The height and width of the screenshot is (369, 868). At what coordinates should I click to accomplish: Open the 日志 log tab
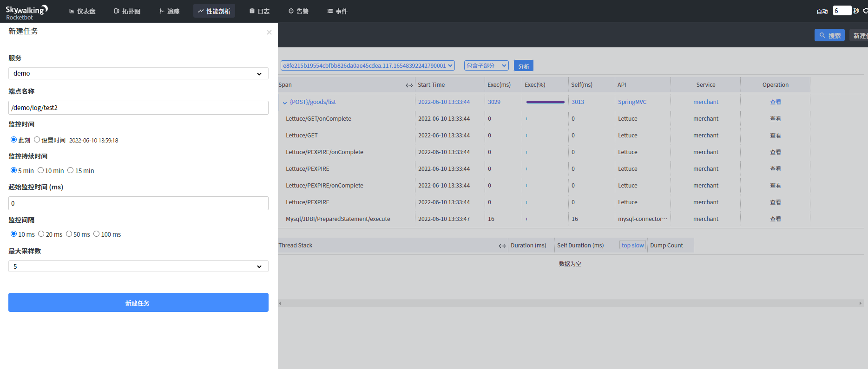[259, 11]
